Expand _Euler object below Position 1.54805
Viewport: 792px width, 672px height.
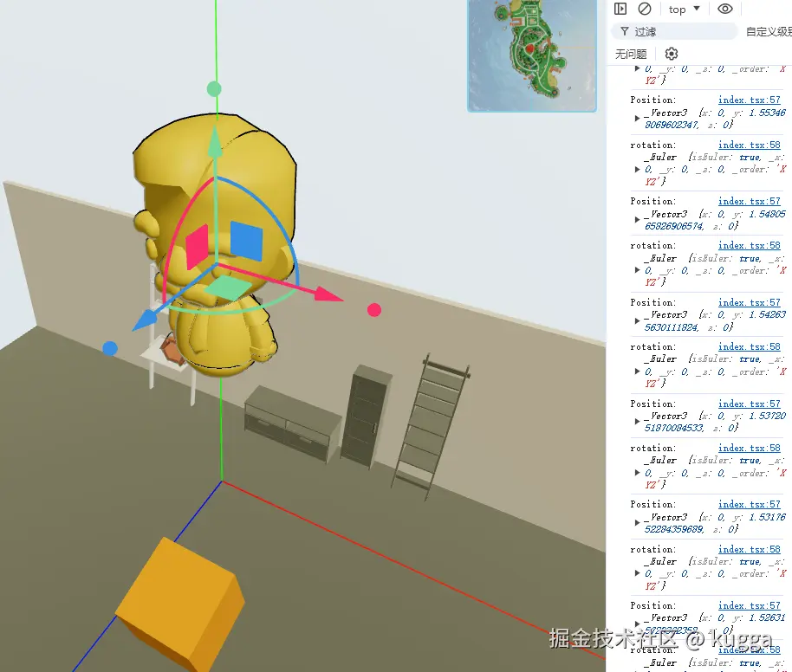point(638,270)
